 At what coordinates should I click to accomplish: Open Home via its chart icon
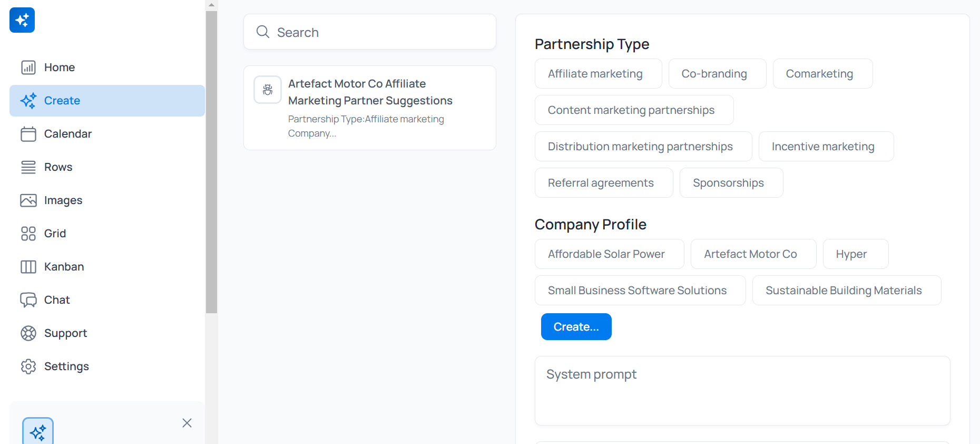pyautogui.click(x=28, y=67)
